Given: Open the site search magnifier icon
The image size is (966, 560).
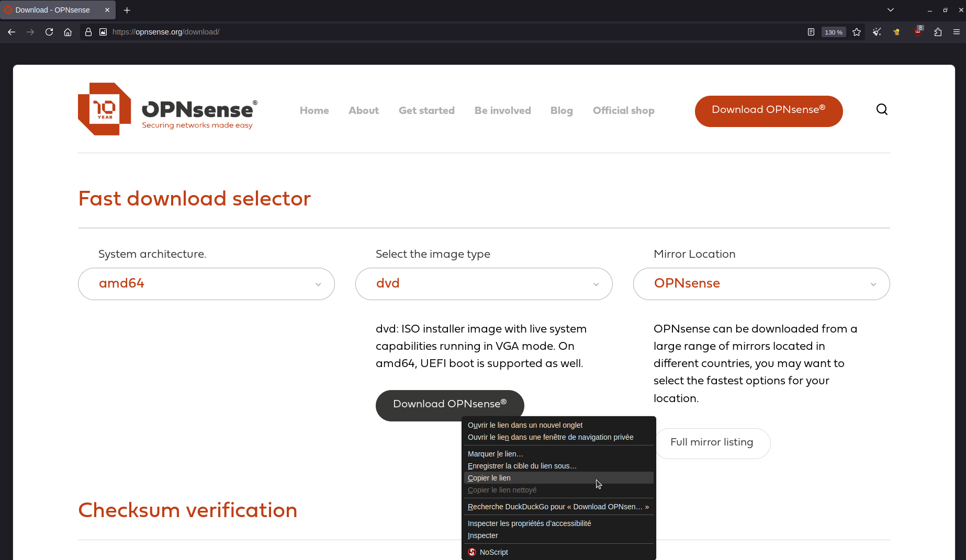Looking at the screenshot, I should click(882, 109).
